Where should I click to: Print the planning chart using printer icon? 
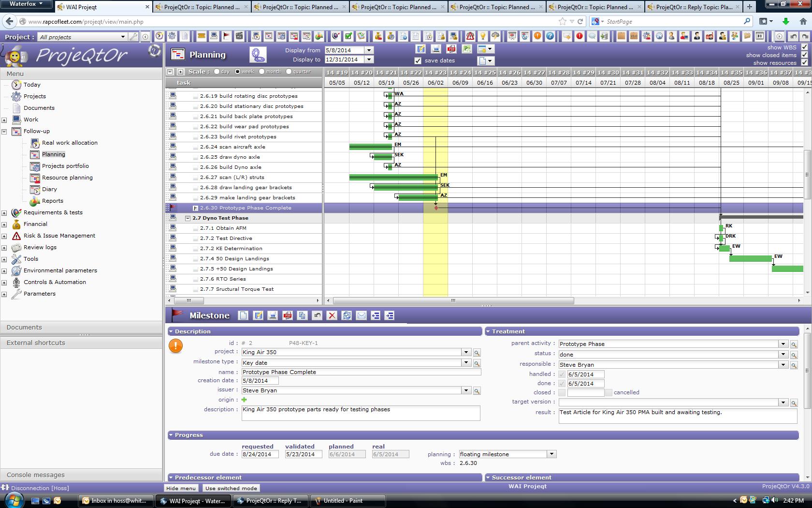click(436, 49)
